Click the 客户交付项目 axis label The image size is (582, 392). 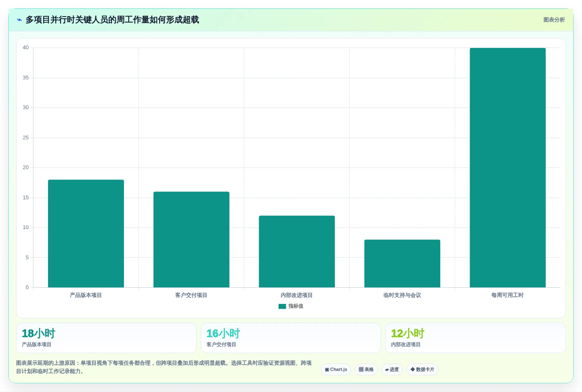[191, 295]
